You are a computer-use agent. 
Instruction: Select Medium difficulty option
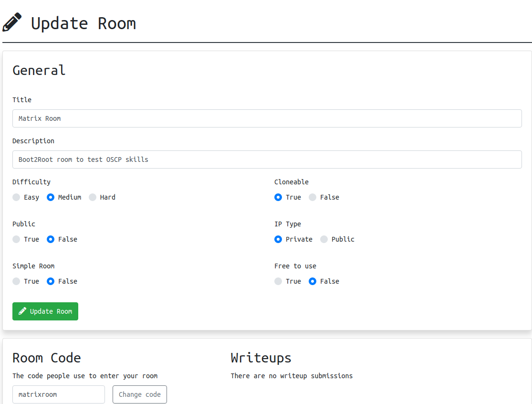coord(51,197)
